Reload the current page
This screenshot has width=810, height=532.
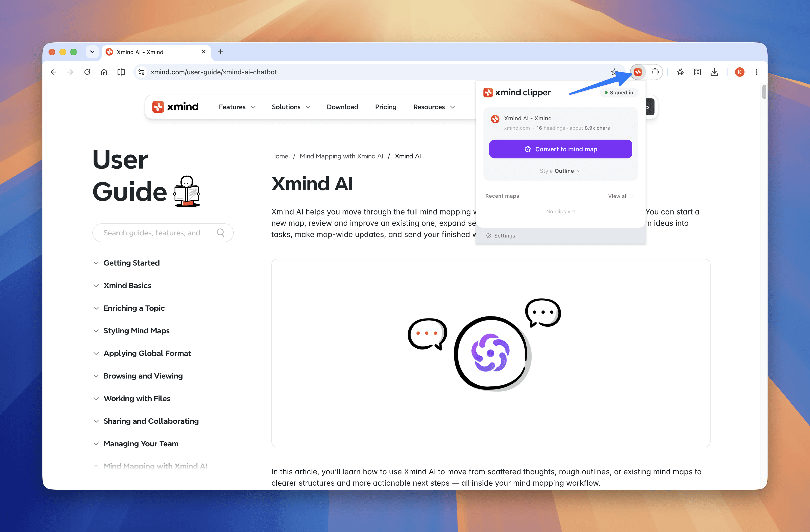click(87, 72)
